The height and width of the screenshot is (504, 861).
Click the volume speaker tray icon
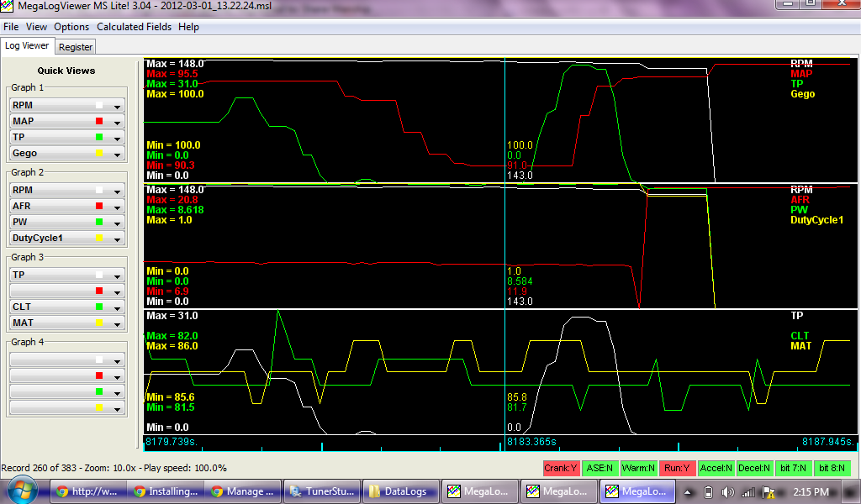[727, 492]
